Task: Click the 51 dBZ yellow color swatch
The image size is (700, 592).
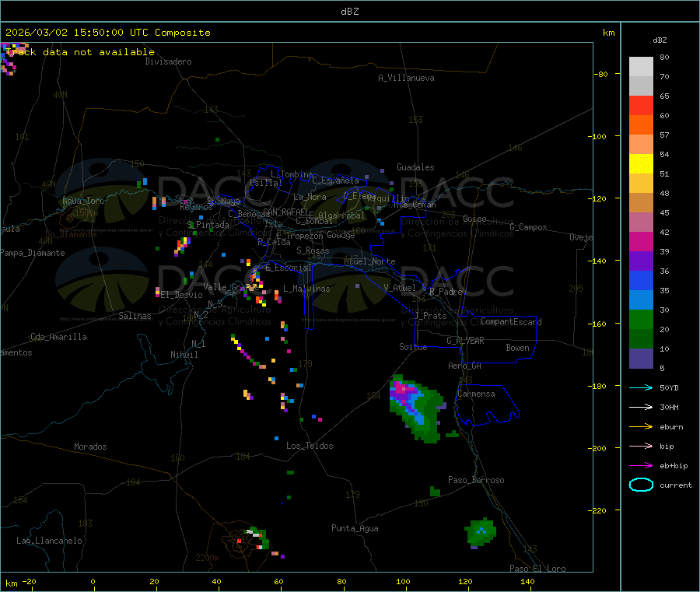Action: tap(641, 164)
